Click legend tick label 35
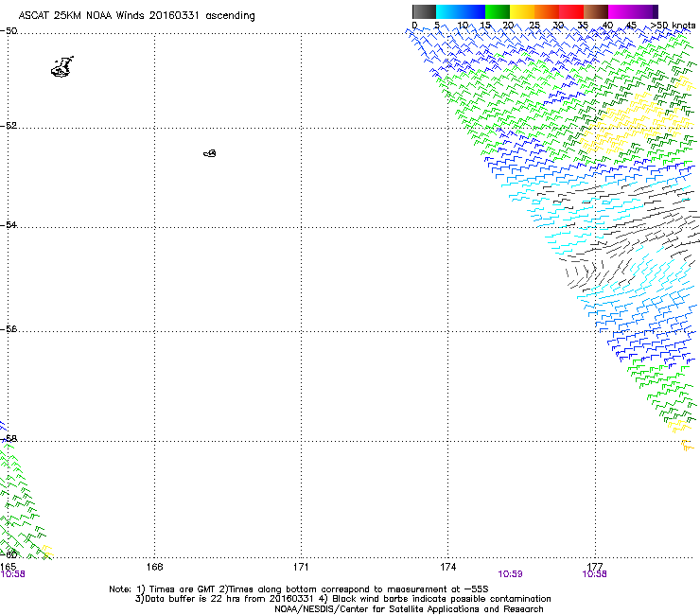Screen dimensions: 700x615 click(x=583, y=25)
